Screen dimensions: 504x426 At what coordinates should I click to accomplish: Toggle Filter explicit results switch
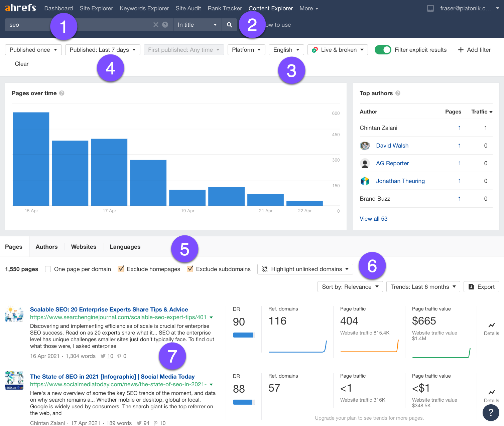383,50
